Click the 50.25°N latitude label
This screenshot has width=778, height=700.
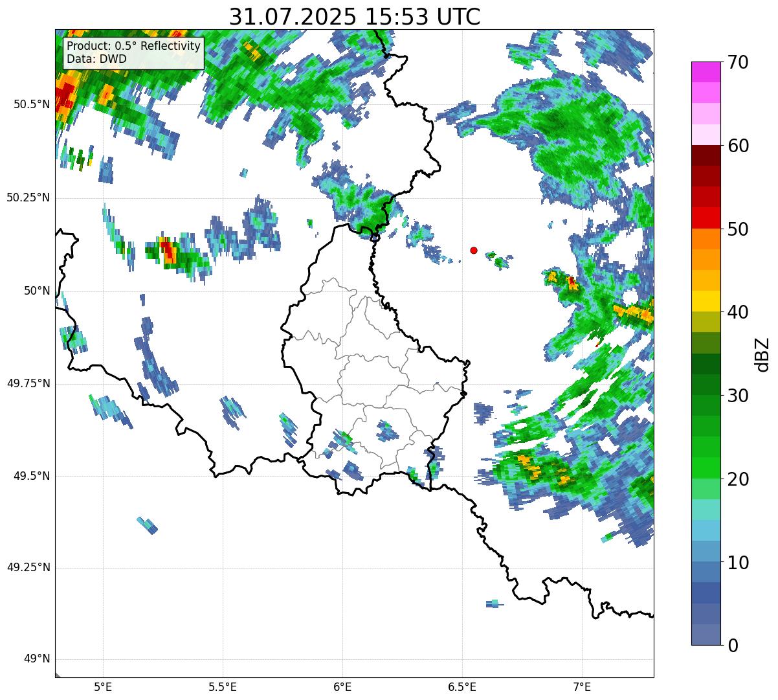28,198
